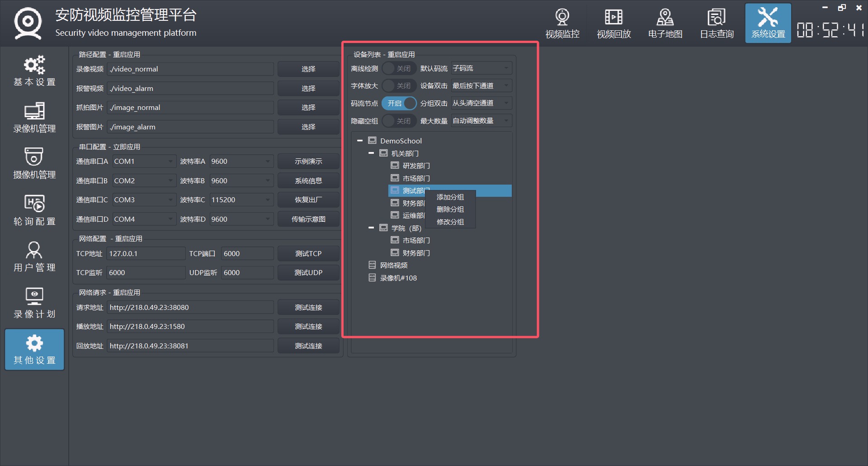Open the 分组双击 dropdown showing 从头清空通道
Viewport: 868px width, 466px height.
[x=481, y=103]
